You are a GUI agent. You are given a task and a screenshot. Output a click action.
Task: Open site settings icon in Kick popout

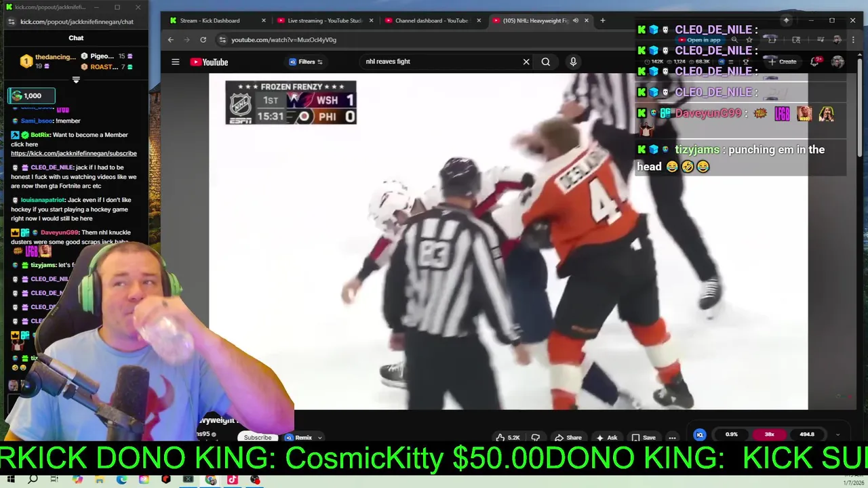[11, 22]
